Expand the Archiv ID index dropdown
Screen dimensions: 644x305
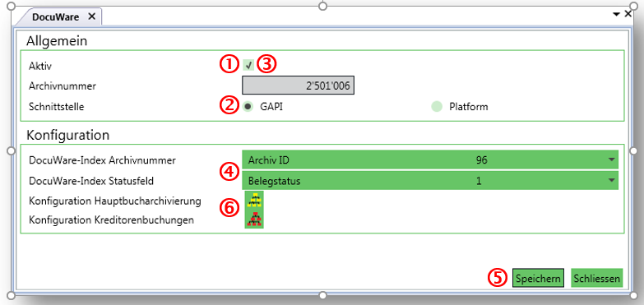coord(430,159)
